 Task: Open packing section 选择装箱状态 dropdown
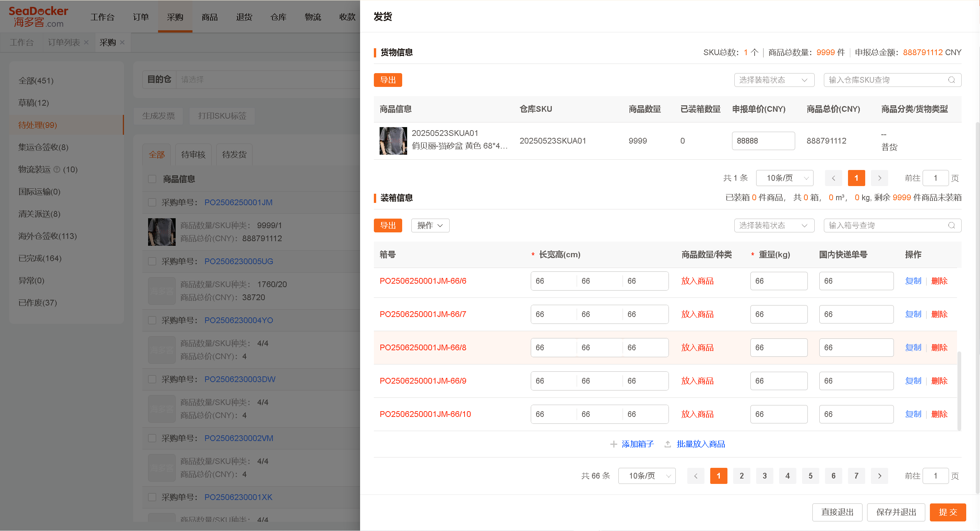coord(774,225)
